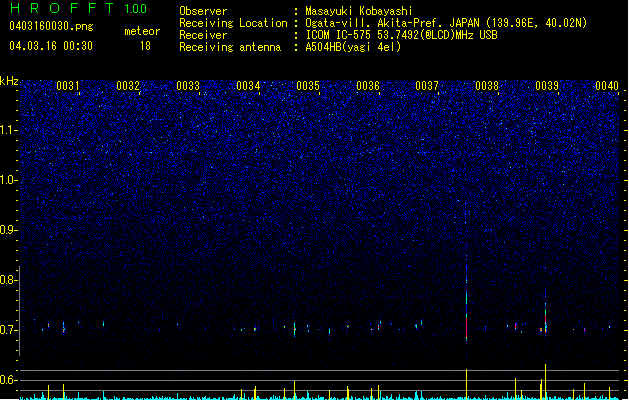Click the 1.1 frequency axis label

pos(8,130)
